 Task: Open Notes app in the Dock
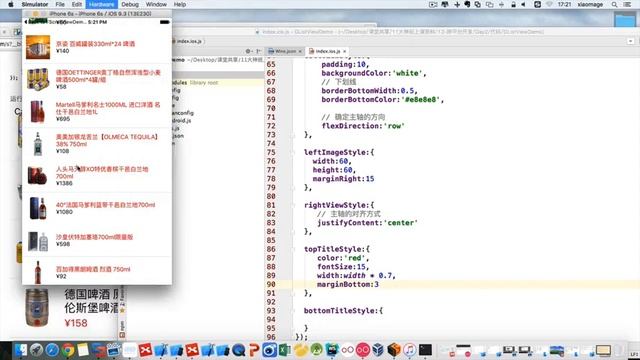pos(83,350)
